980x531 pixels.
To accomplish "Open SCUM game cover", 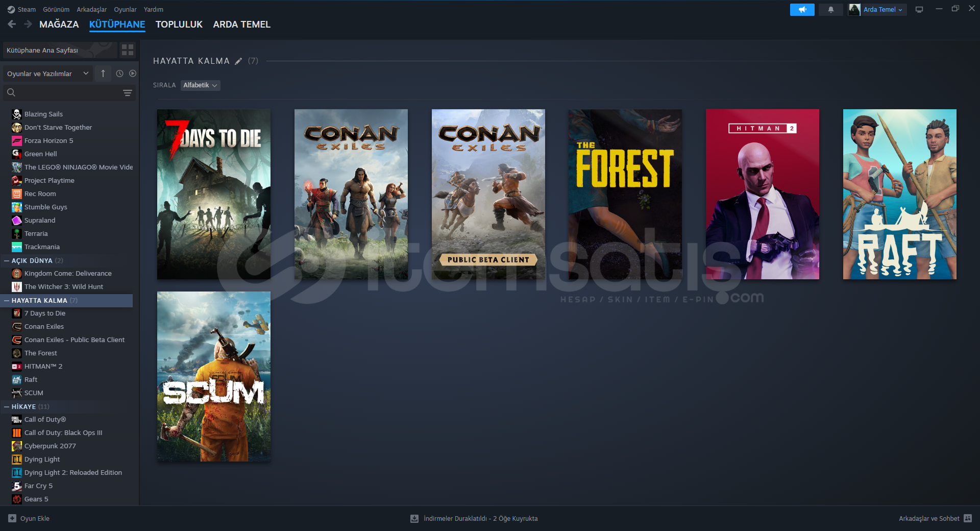I will [214, 376].
